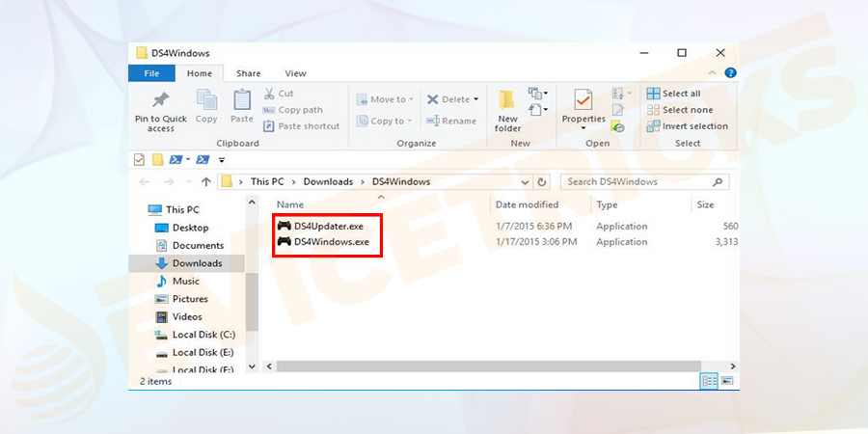Switch to Large icons view in status bar
This screenshot has width=868, height=434.
[x=727, y=380]
